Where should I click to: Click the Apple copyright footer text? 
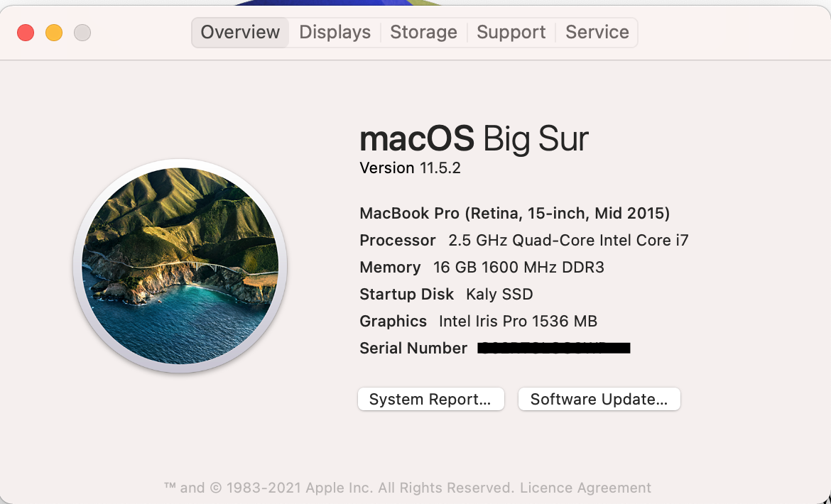pyautogui.click(x=408, y=488)
